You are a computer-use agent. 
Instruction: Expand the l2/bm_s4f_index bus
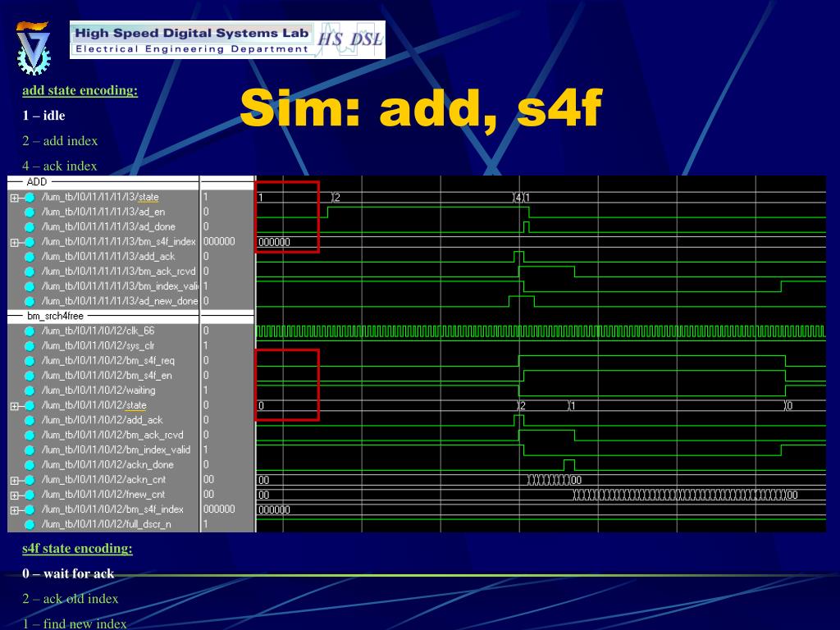[15, 510]
